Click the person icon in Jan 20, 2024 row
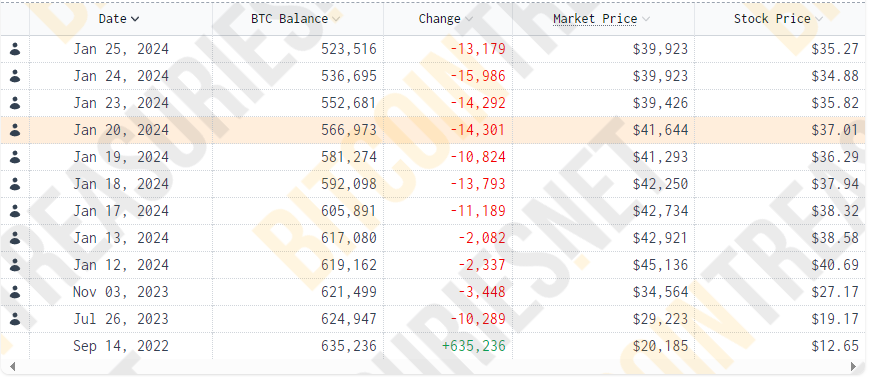The width and height of the screenshot is (875, 377). [x=15, y=130]
